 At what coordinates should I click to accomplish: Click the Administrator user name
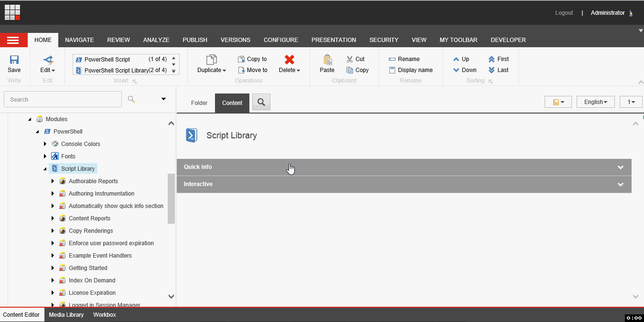608,13
